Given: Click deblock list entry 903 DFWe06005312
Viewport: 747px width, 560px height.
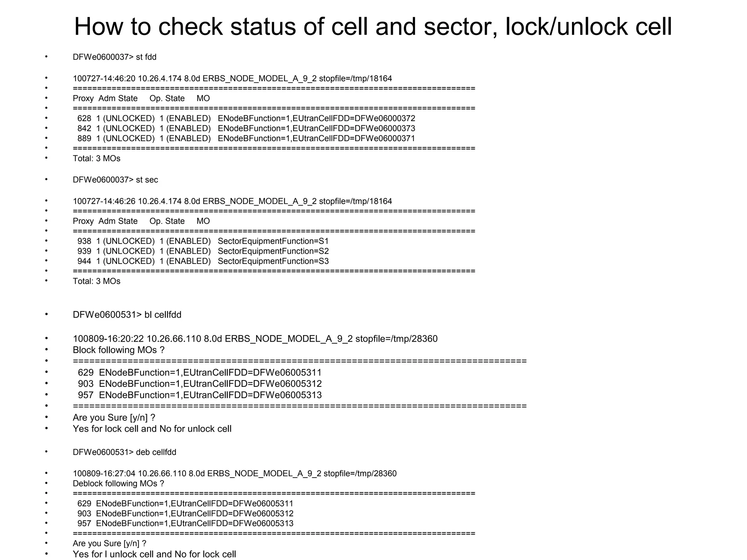Looking at the screenshot, I should [185, 514].
